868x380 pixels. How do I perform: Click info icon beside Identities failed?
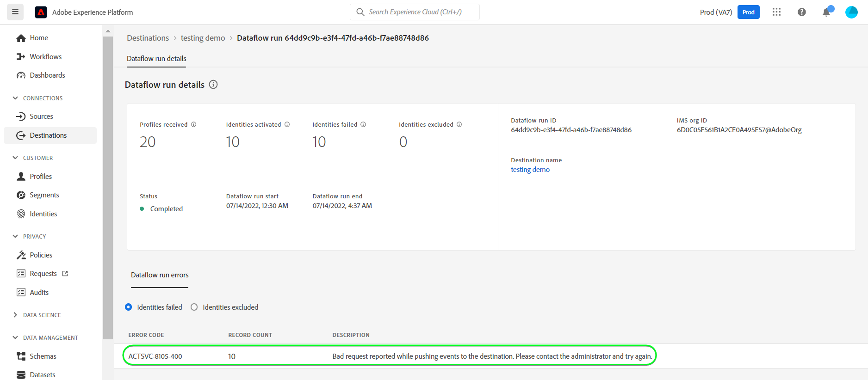[363, 124]
